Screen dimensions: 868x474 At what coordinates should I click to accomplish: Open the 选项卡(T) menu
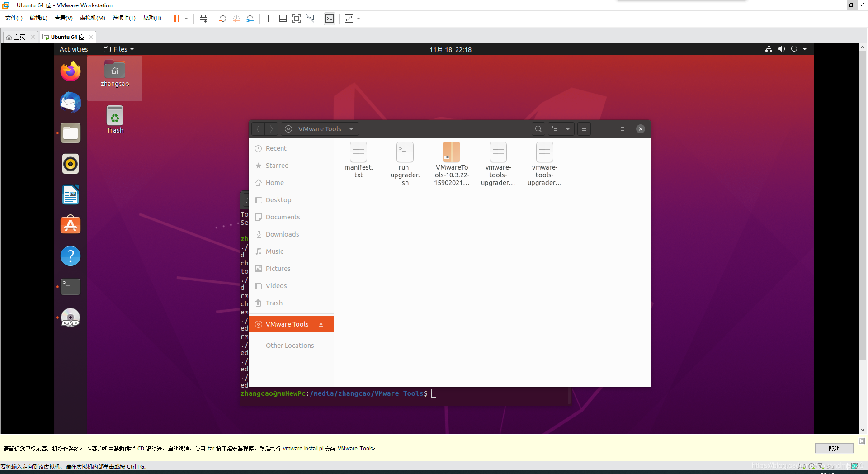coord(124,18)
